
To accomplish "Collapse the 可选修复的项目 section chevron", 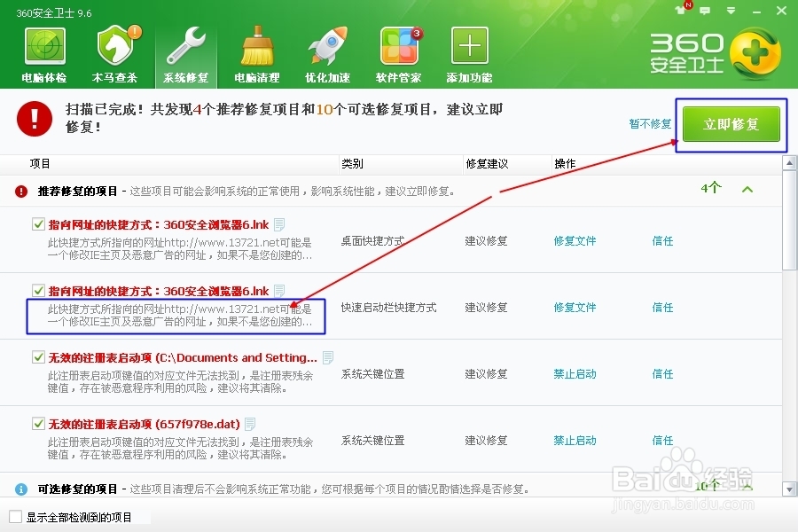I will pos(747,487).
